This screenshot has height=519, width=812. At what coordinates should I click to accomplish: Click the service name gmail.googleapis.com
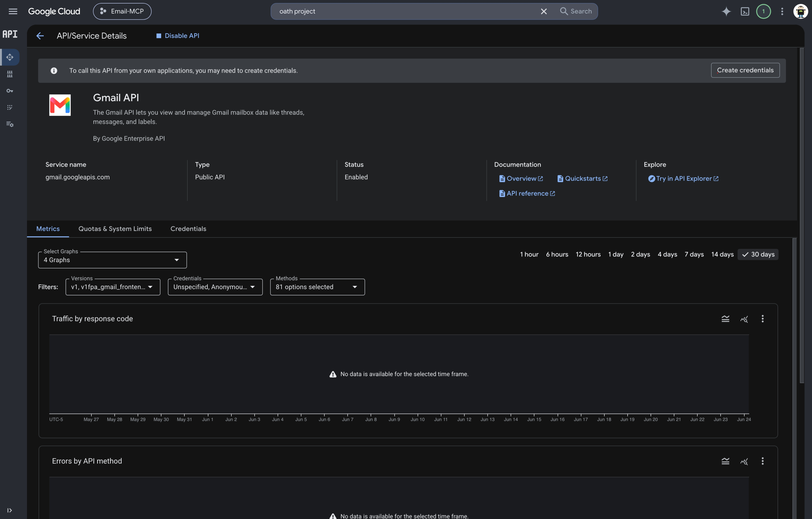point(77,177)
